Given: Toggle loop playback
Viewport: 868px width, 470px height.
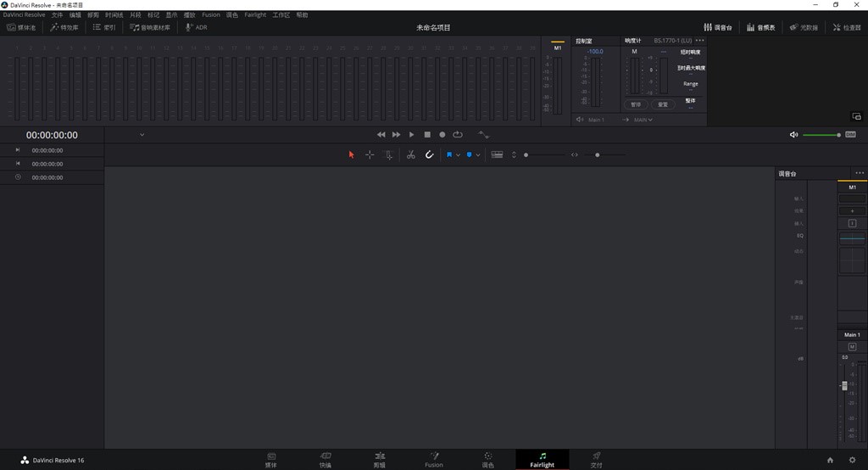Looking at the screenshot, I should click(x=457, y=135).
